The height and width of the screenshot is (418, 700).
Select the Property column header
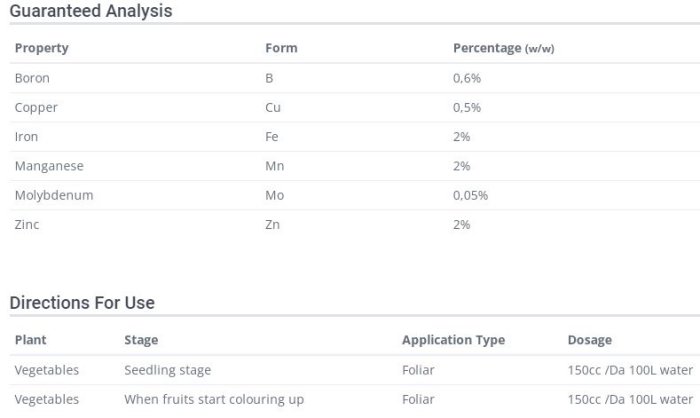[42, 48]
